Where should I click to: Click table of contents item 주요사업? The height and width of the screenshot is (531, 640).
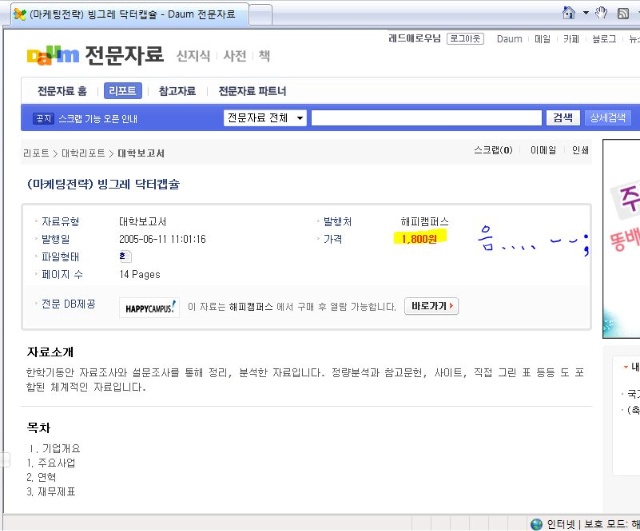pyautogui.click(x=56, y=463)
